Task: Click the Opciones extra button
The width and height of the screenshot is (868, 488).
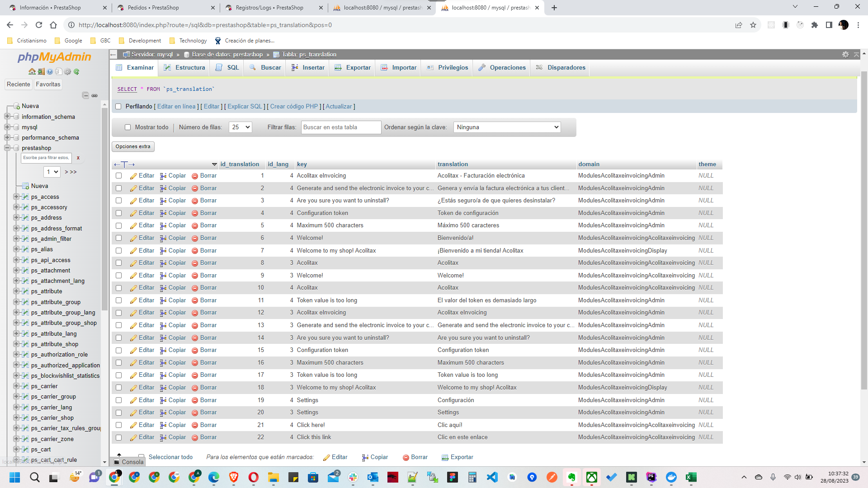Action: pos(133,146)
